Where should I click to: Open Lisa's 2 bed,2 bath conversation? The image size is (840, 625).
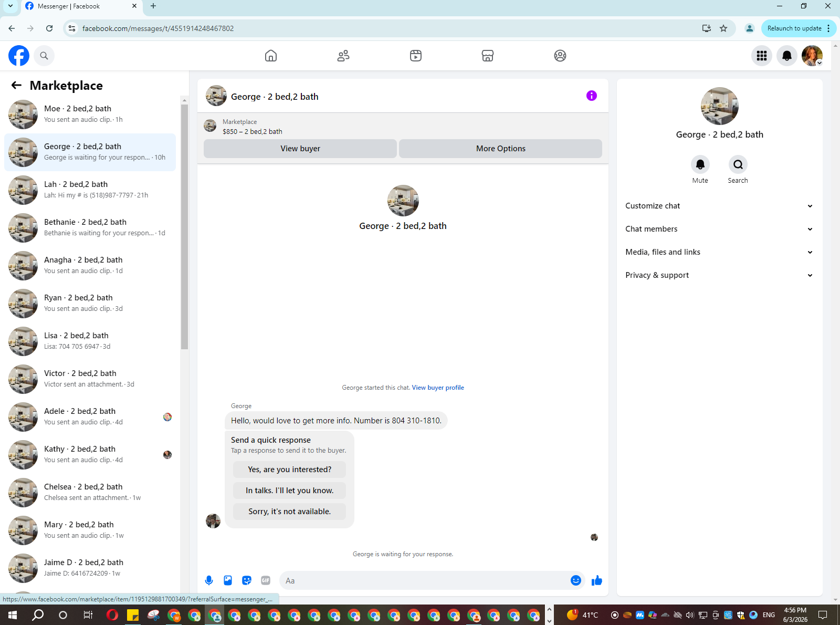[90, 341]
